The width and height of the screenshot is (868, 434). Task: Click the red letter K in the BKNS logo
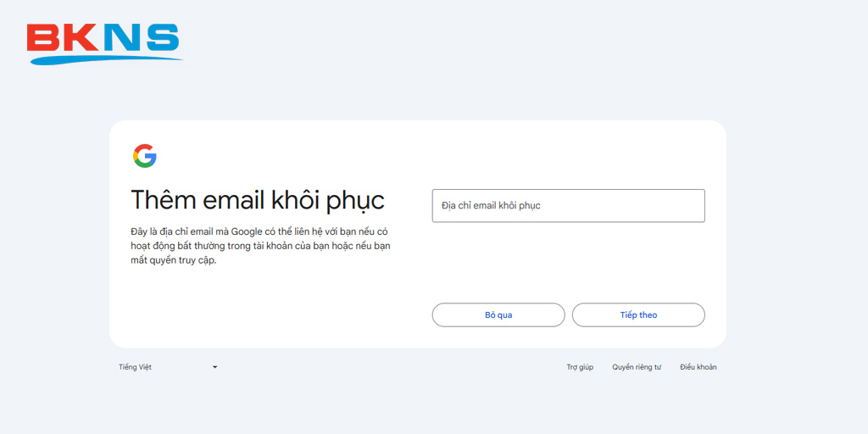click(x=81, y=39)
